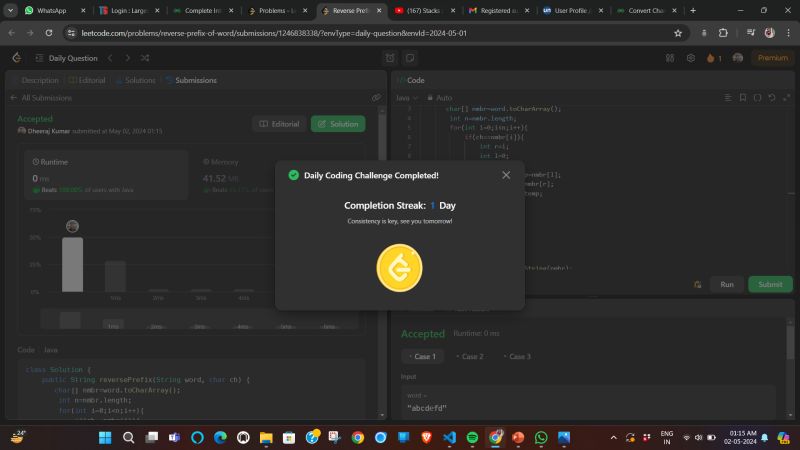
Task: Reload the page
Action: pyautogui.click(x=49, y=33)
